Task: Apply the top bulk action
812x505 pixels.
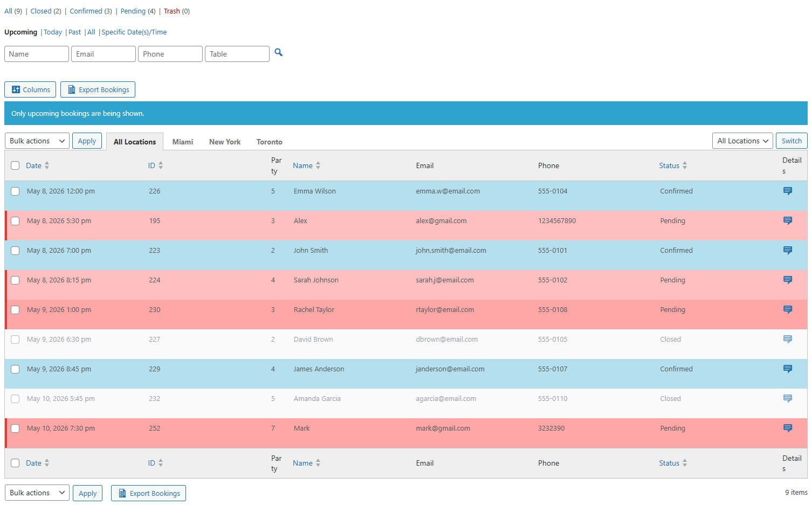Action: [87, 141]
